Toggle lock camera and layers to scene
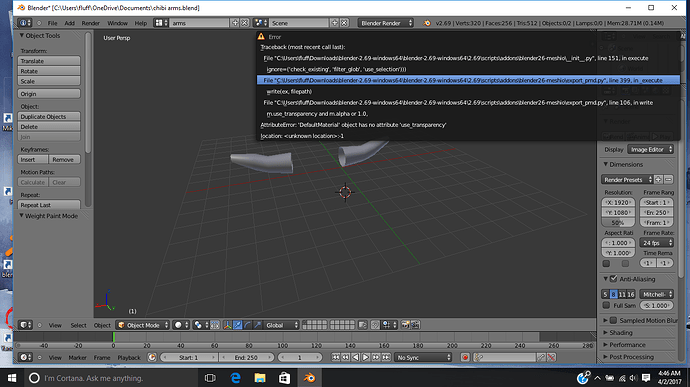690x387 pixels. click(x=363, y=325)
